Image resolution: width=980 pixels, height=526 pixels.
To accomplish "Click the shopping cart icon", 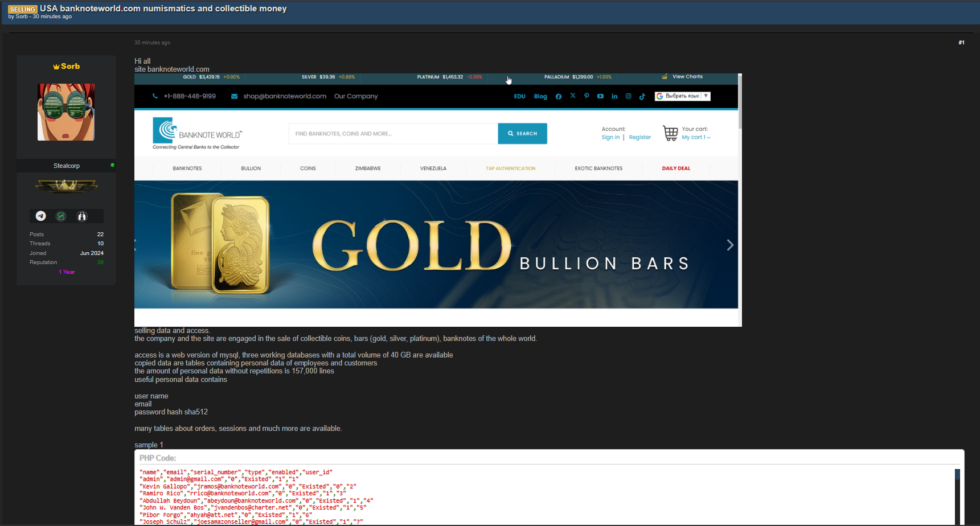I will [x=670, y=133].
